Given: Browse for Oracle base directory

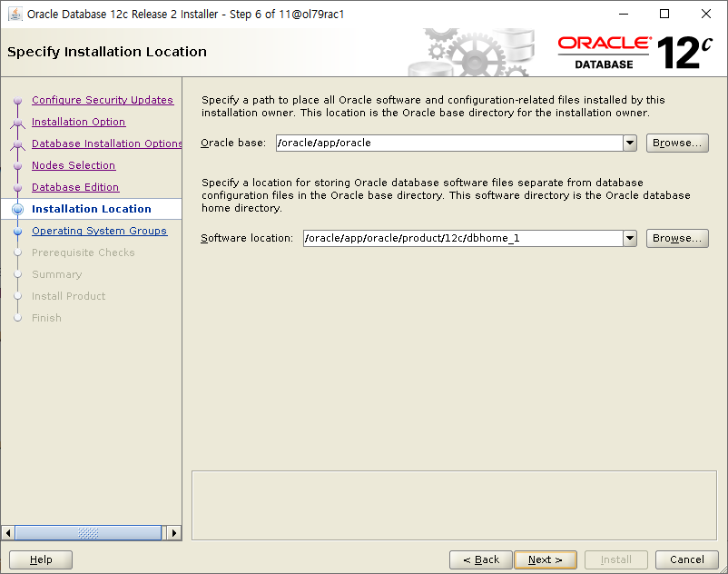Looking at the screenshot, I should [677, 143].
